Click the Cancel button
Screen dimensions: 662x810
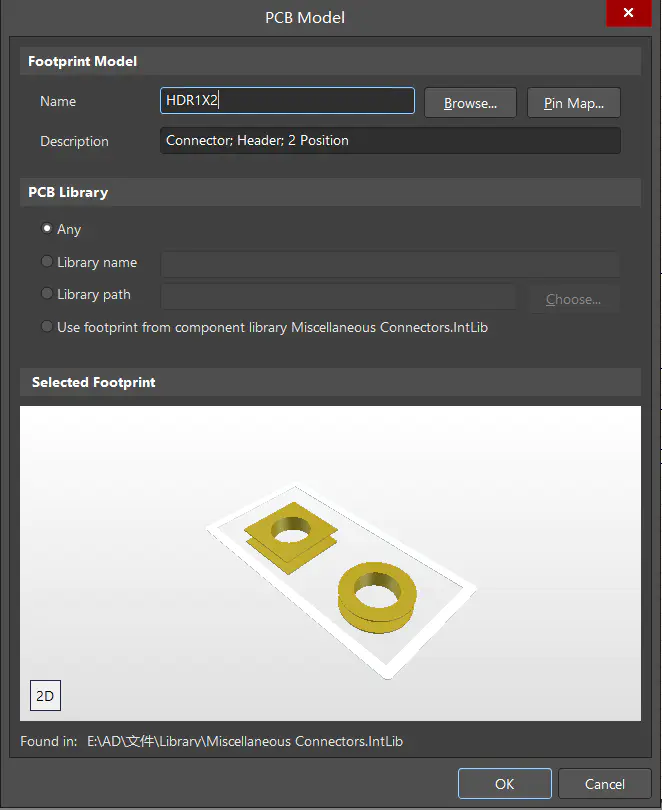[604, 784]
